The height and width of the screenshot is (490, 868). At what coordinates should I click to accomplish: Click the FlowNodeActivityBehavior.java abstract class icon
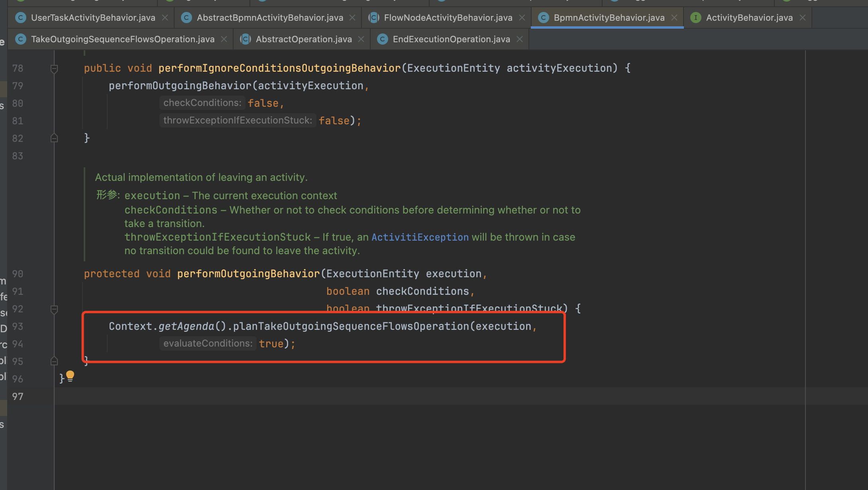point(374,18)
